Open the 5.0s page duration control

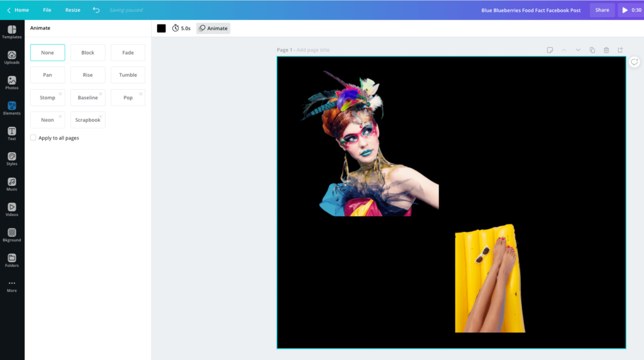tap(181, 28)
